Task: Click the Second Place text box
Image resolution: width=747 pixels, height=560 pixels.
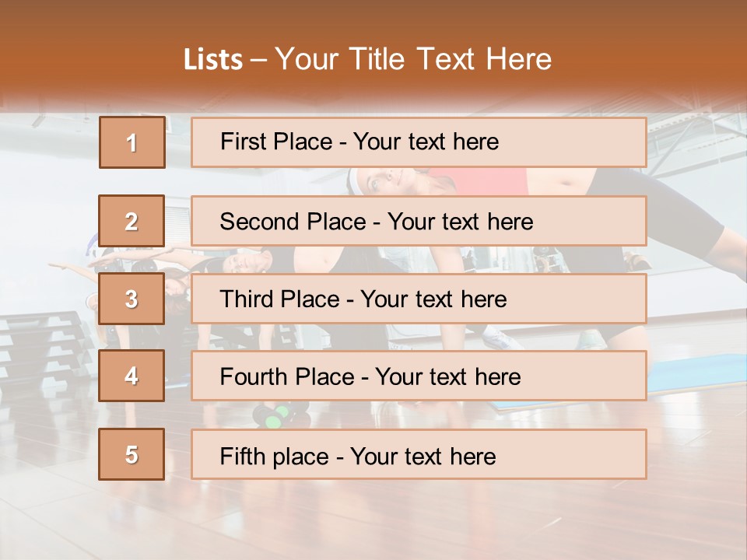Action: tap(419, 221)
